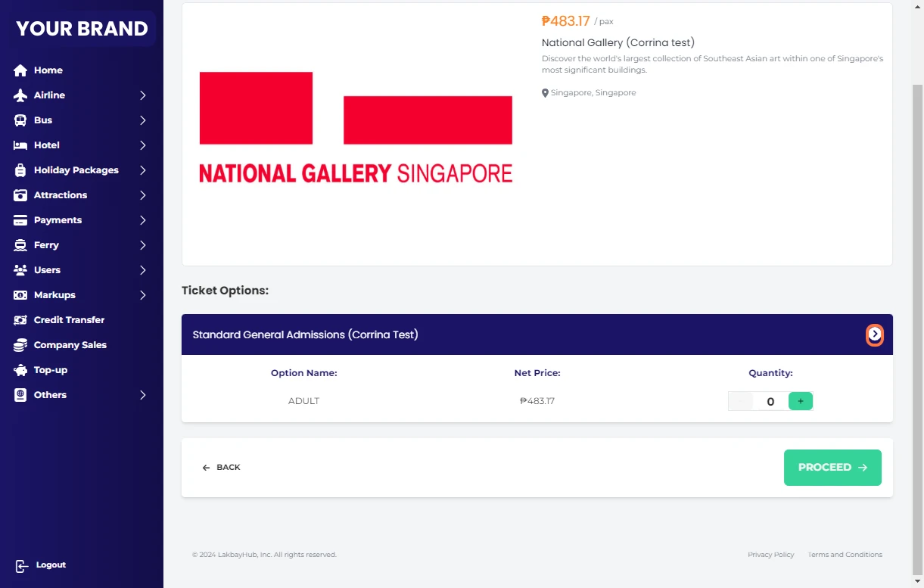Viewport: 924px width, 588px height.
Task: Collapse the Standard General Admissions ticket panel
Action: click(x=875, y=334)
